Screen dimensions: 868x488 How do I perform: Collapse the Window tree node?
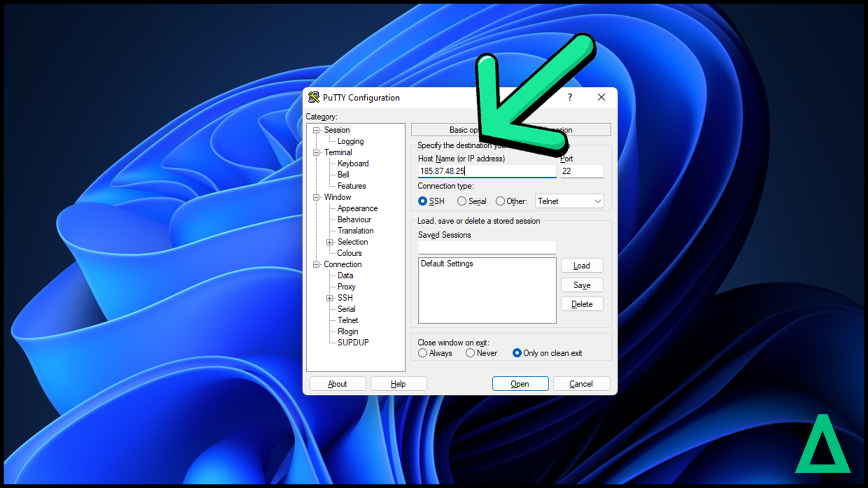click(x=316, y=197)
